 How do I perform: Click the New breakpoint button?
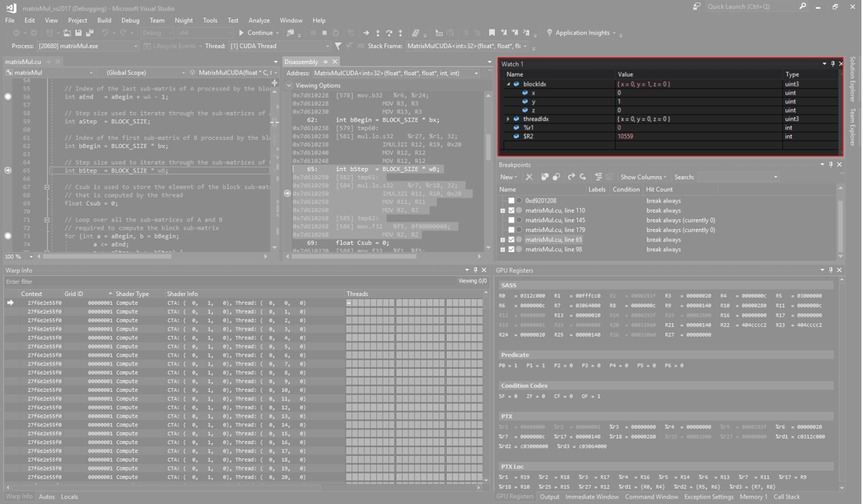(508, 177)
